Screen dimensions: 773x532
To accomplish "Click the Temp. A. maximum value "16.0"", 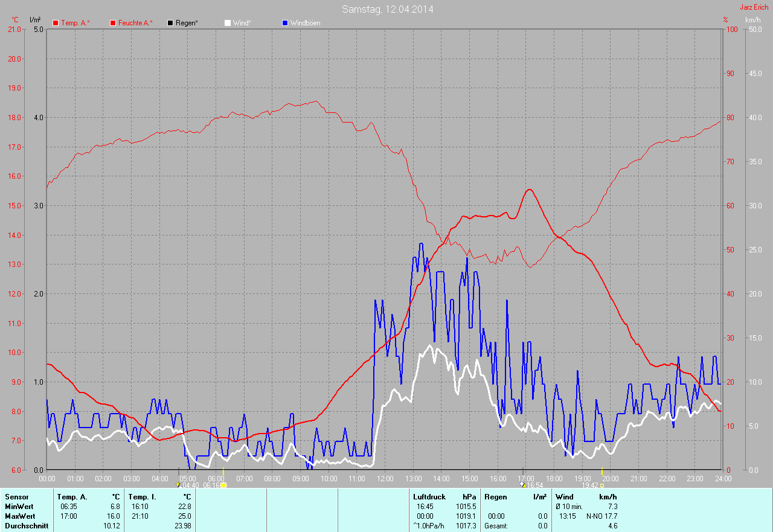I will click(x=113, y=516).
